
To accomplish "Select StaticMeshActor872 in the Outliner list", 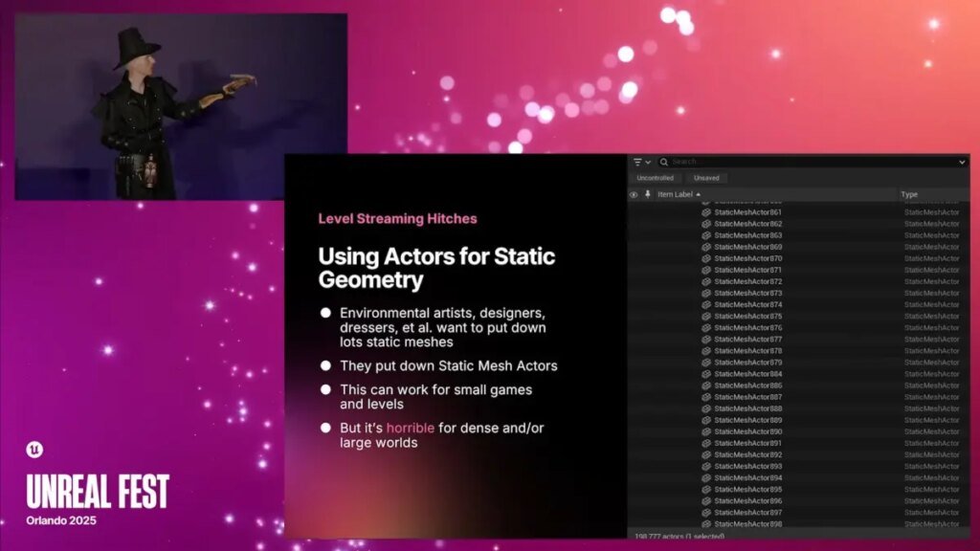I will [x=748, y=281].
